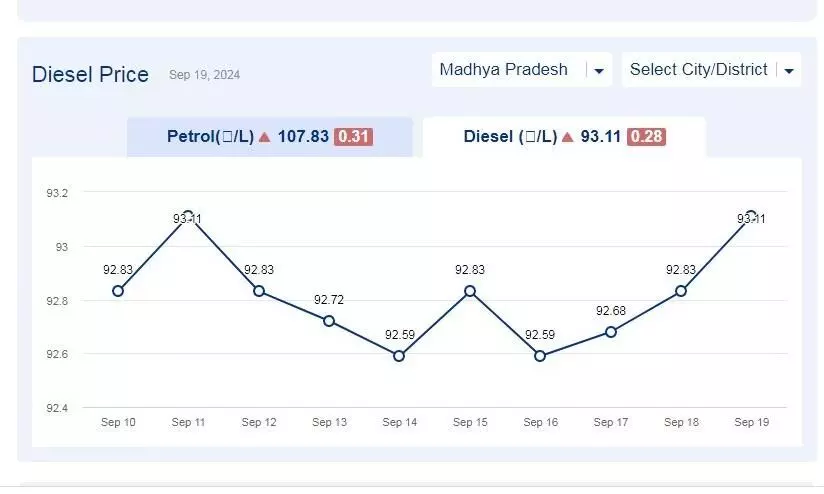The image size is (824, 494).
Task: Click red up-triangle icon beside Petrol
Action: [x=265, y=137]
